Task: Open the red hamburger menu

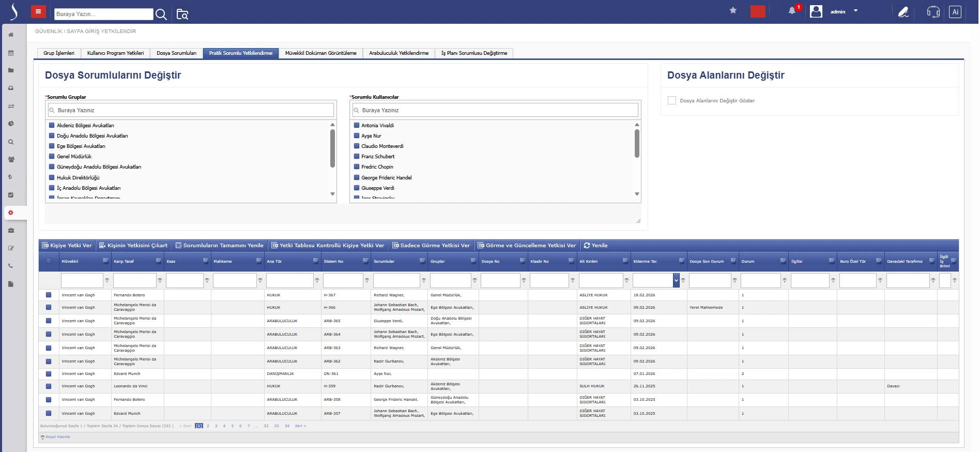Action: click(38, 11)
